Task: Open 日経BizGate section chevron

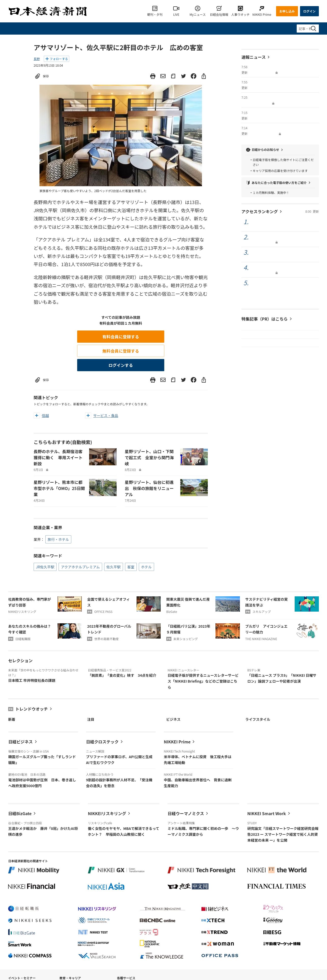Action: (35, 813)
